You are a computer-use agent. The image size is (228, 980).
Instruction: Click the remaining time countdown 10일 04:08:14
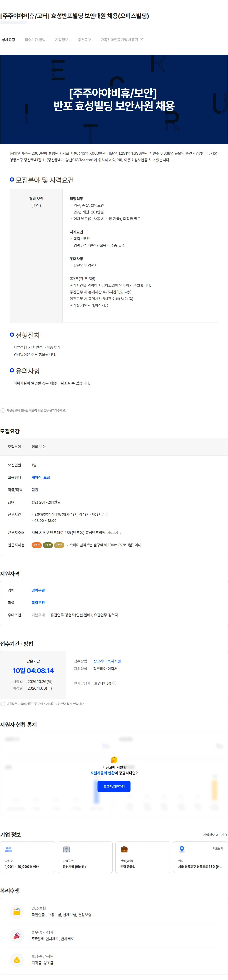pyautogui.click(x=33, y=671)
